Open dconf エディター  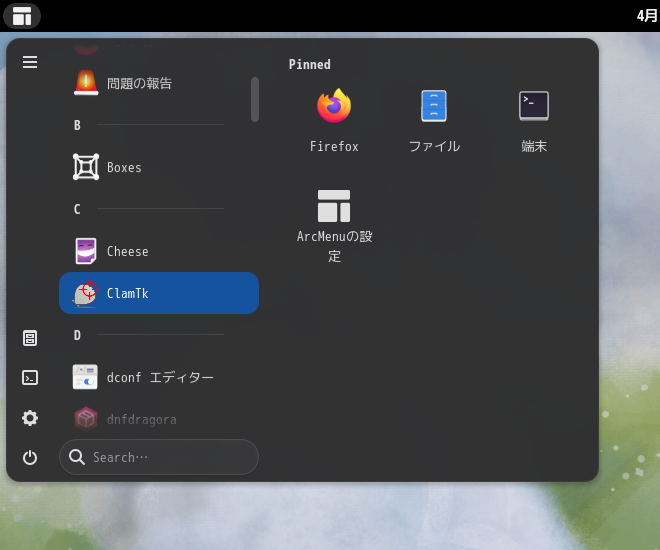coord(159,377)
